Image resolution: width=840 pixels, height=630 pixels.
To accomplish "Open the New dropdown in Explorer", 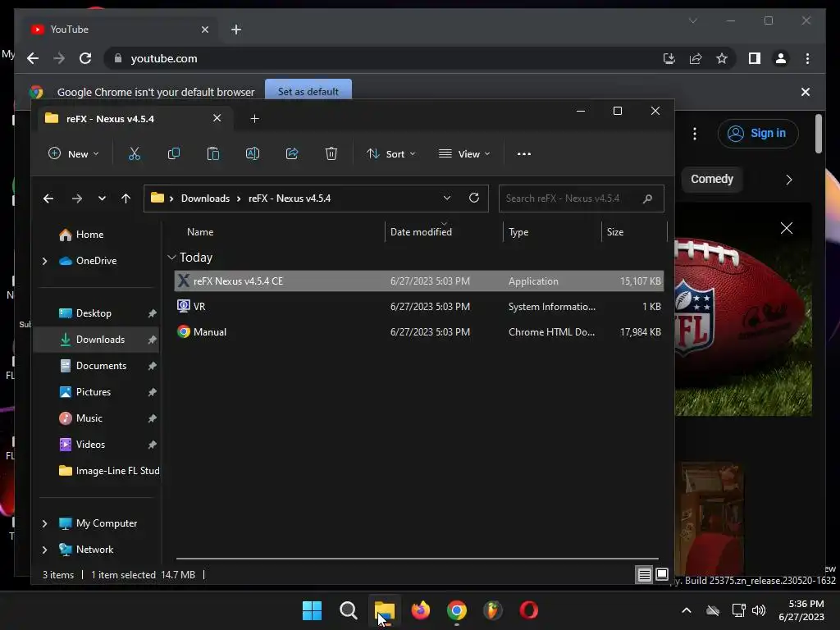I will 73,153.
